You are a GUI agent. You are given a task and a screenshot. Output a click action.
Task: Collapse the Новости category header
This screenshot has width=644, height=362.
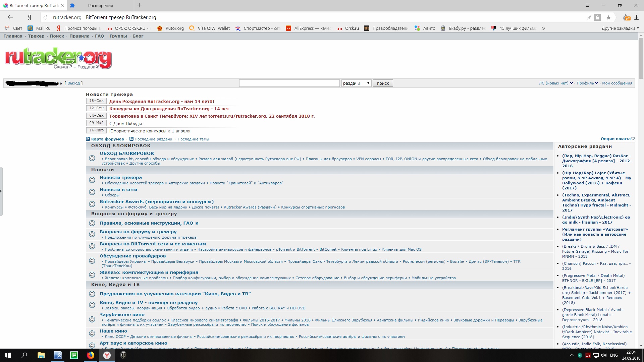320,170
